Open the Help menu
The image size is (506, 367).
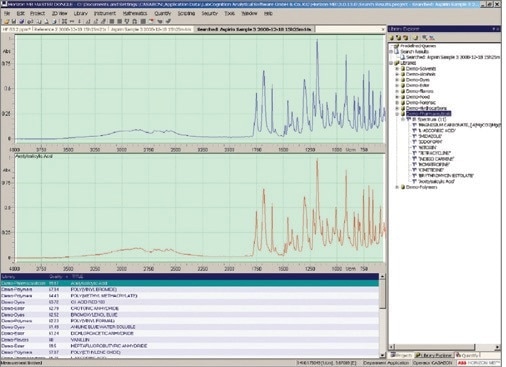point(268,14)
